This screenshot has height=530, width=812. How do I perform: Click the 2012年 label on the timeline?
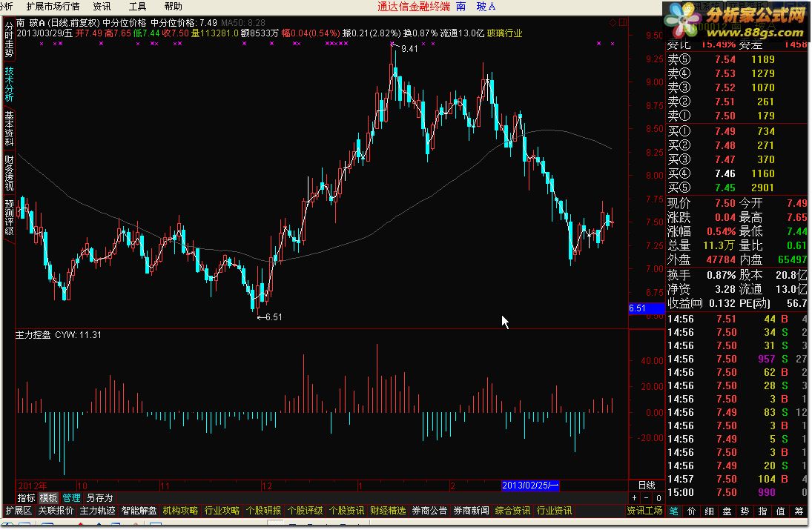tap(32, 486)
